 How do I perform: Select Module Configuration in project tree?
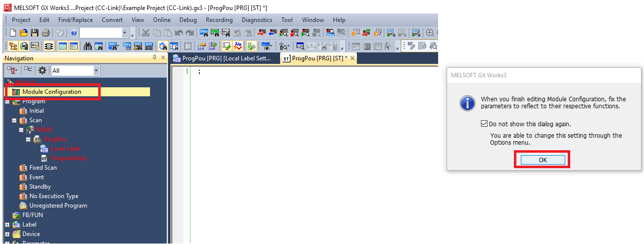pyautogui.click(x=51, y=92)
